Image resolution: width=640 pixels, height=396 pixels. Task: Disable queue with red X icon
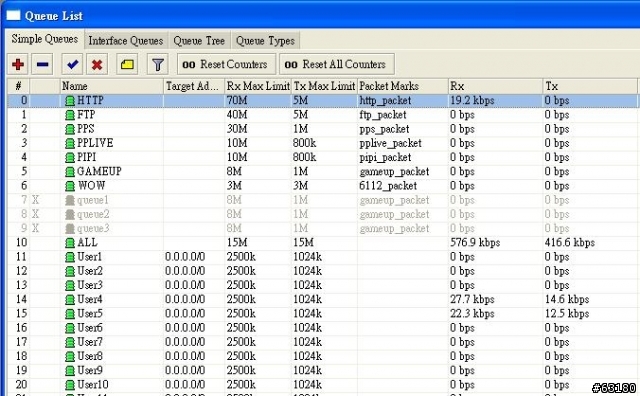point(97,65)
